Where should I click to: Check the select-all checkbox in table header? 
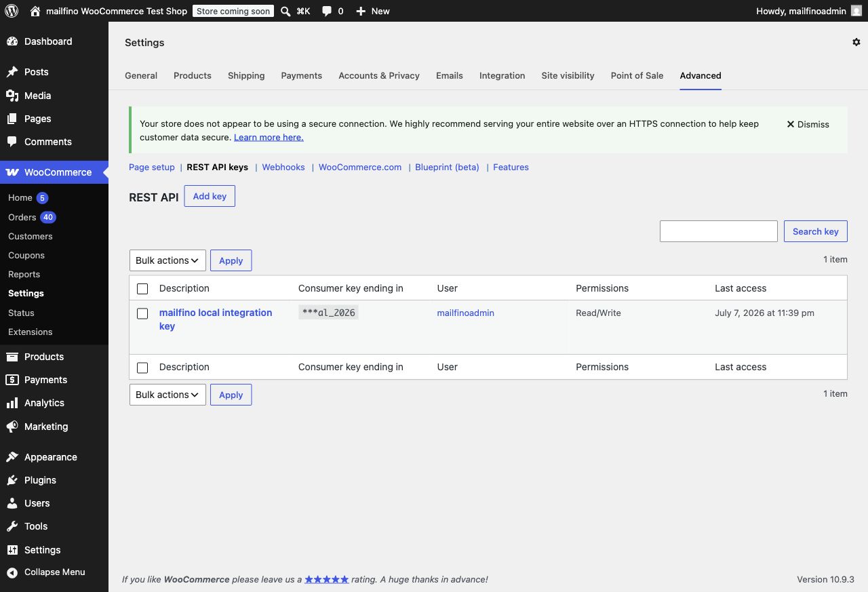tap(142, 289)
